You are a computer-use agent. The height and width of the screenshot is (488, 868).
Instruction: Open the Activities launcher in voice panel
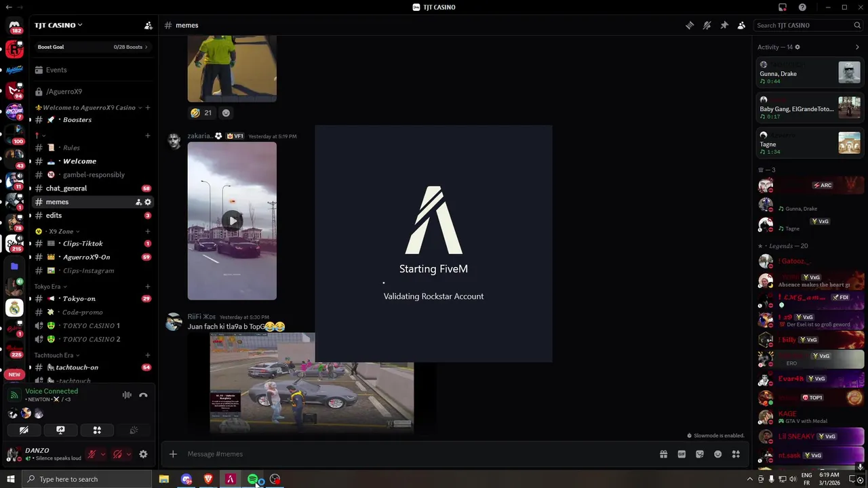97,430
